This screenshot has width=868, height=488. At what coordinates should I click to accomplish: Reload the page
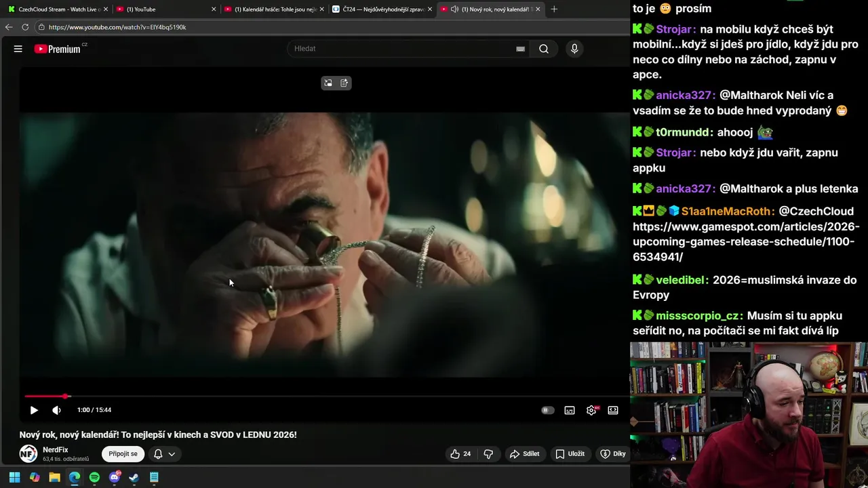pyautogui.click(x=25, y=27)
